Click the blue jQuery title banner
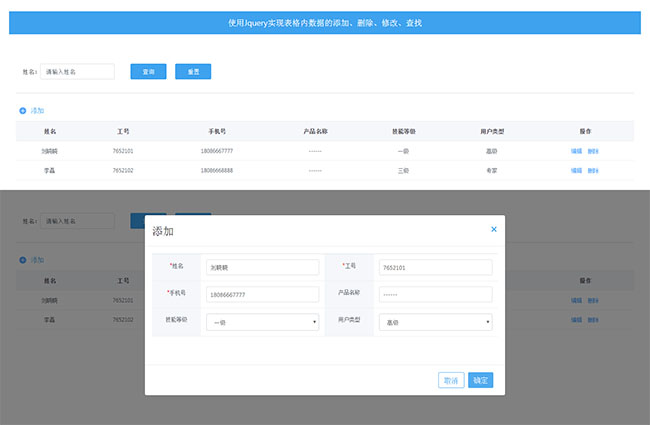Viewport: 650px width, 425px height. click(x=325, y=22)
